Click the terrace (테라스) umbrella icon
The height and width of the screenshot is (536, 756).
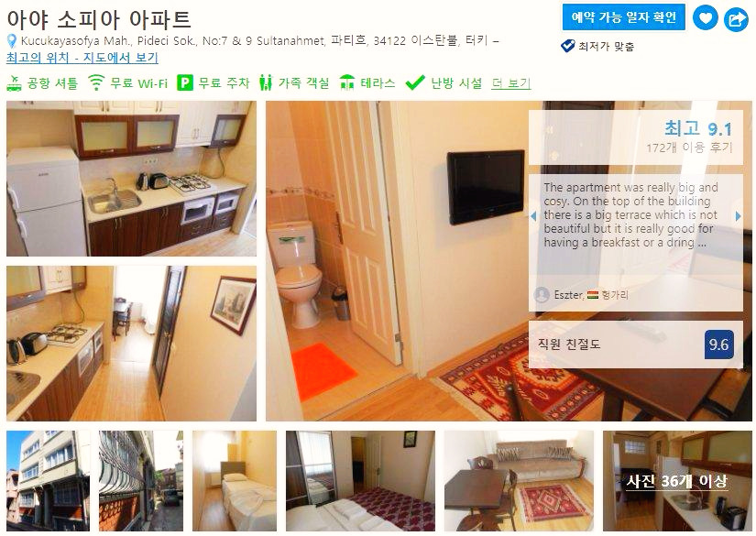(347, 82)
